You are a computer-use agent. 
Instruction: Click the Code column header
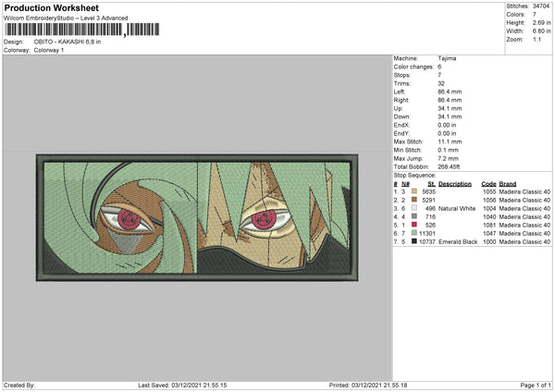(488, 184)
